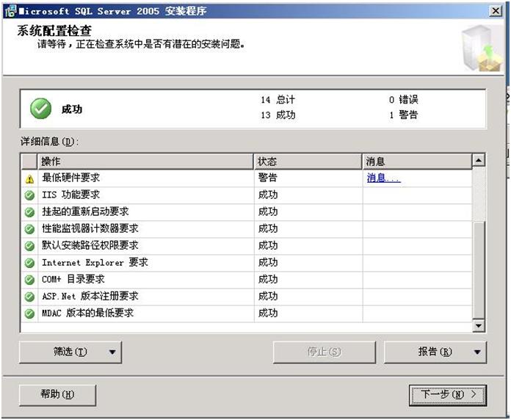Click the disabled 停止(S) button
Viewport: 511px width, 420px height.
pos(325,352)
